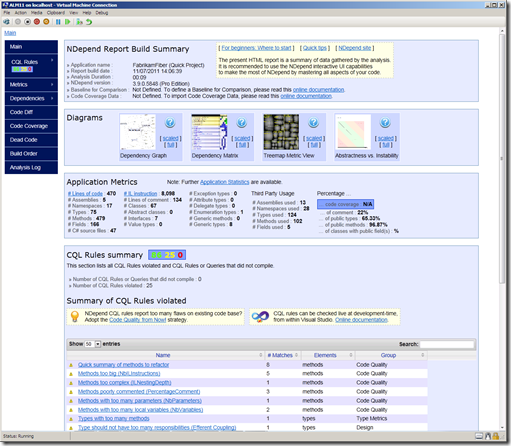
Task: Sort table by Elements column header
Action: (327, 355)
